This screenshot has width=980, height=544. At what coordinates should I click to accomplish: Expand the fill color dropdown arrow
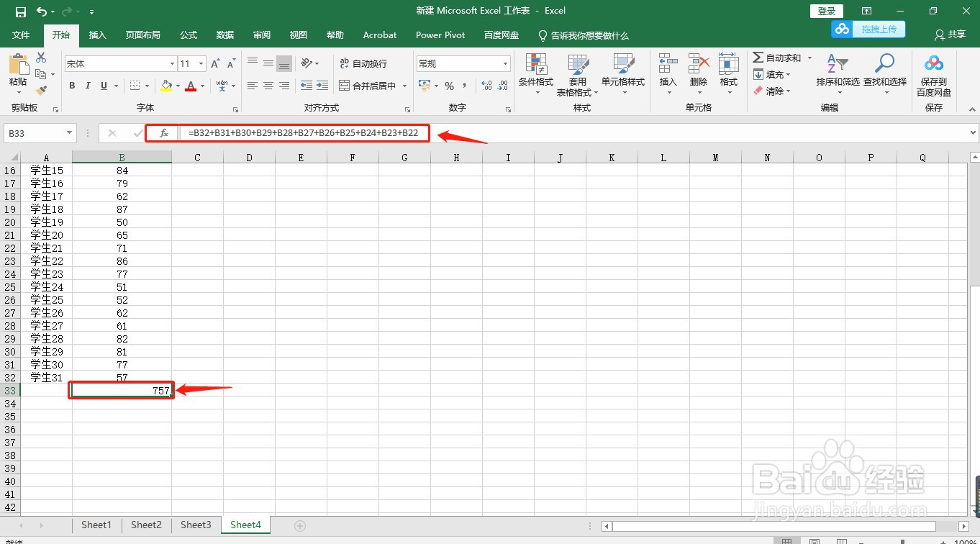[178, 86]
